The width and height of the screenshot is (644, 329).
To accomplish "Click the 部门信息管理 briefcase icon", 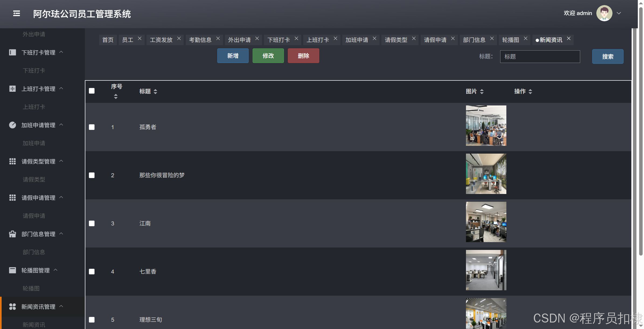I will pyautogui.click(x=12, y=234).
